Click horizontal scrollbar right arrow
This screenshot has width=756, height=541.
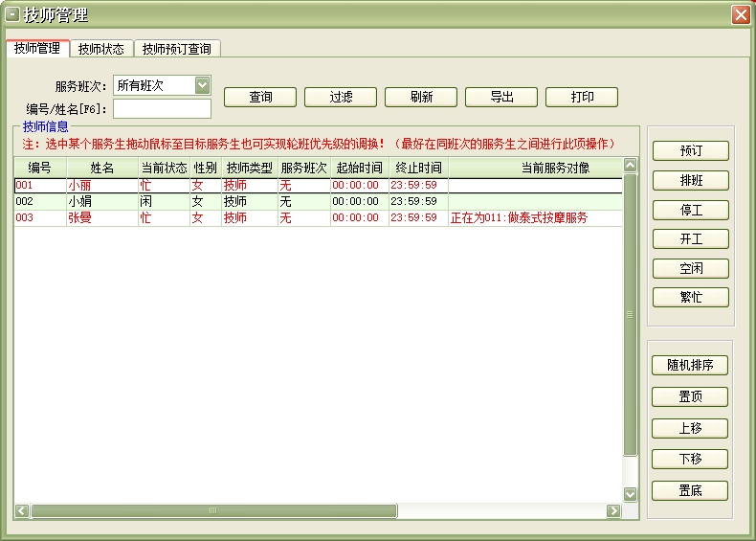point(613,511)
